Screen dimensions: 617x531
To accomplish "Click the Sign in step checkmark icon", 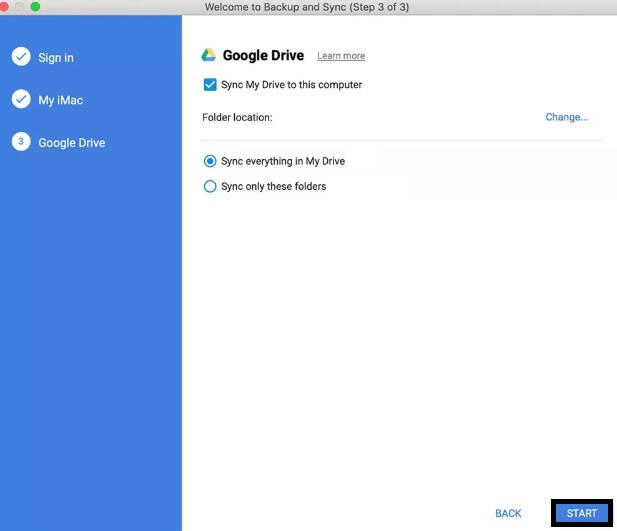I will 21,57.
